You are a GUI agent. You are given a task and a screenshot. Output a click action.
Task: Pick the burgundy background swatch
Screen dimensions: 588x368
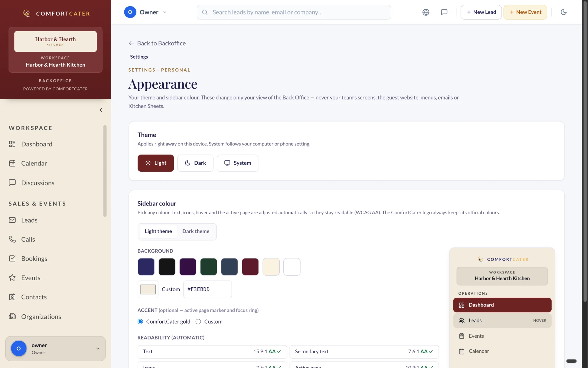(250, 267)
